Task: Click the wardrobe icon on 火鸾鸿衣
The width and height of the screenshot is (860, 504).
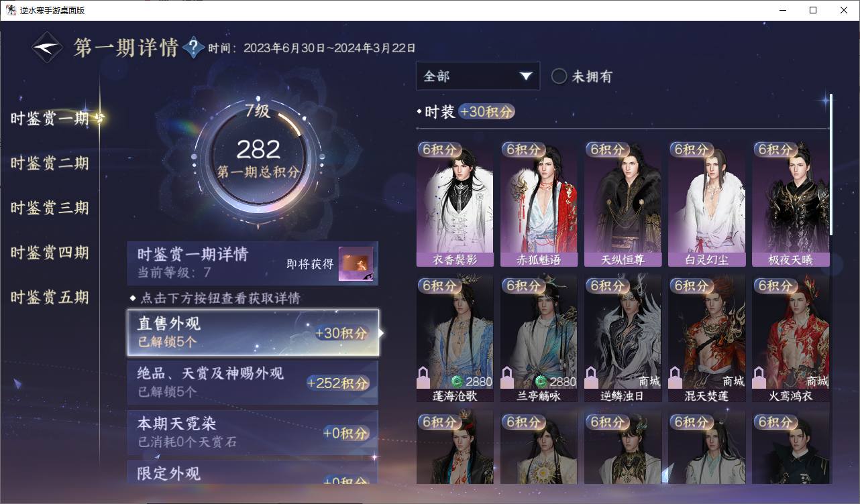Action: pos(759,377)
